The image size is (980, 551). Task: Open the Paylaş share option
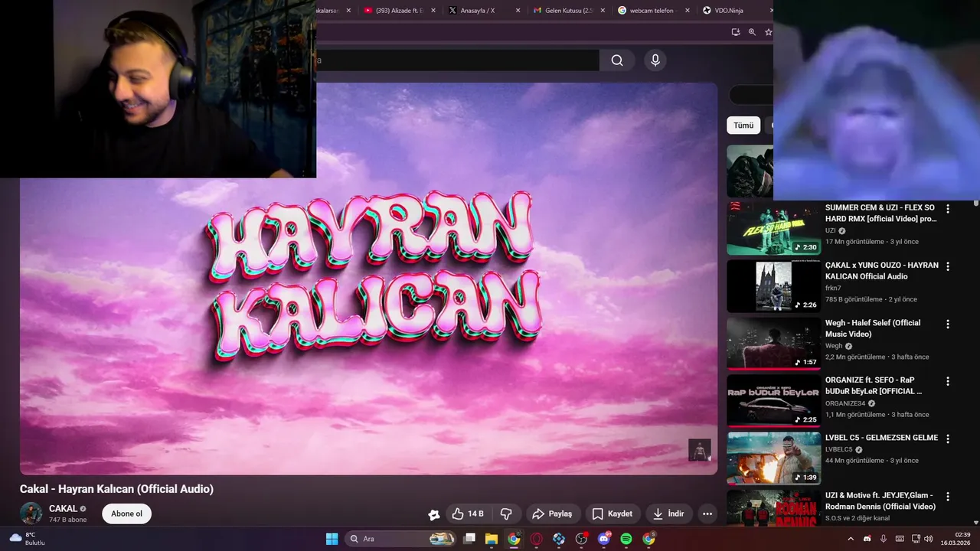click(x=552, y=514)
